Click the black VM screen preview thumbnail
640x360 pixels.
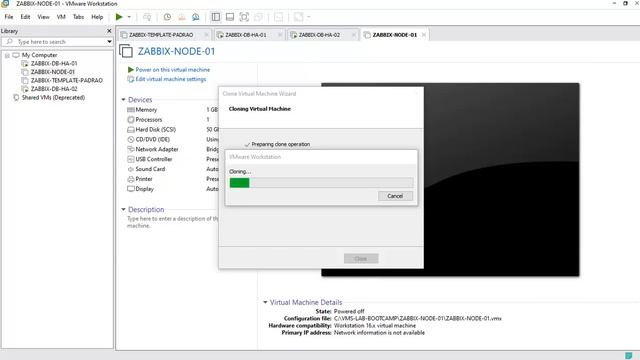tap(450, 180)
